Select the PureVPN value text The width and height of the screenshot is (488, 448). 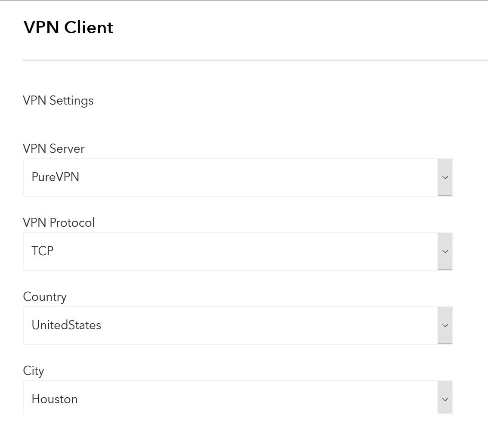pyautogui.click(x=56, y=177)
